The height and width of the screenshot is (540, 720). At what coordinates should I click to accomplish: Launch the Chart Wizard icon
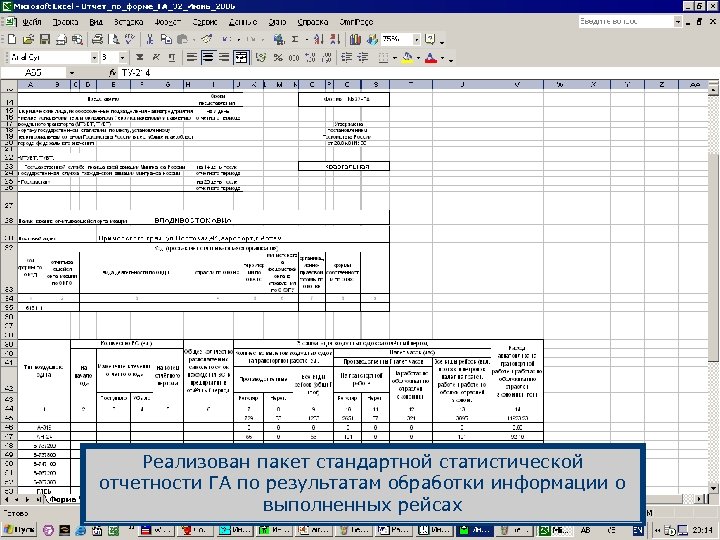point(355,39)
